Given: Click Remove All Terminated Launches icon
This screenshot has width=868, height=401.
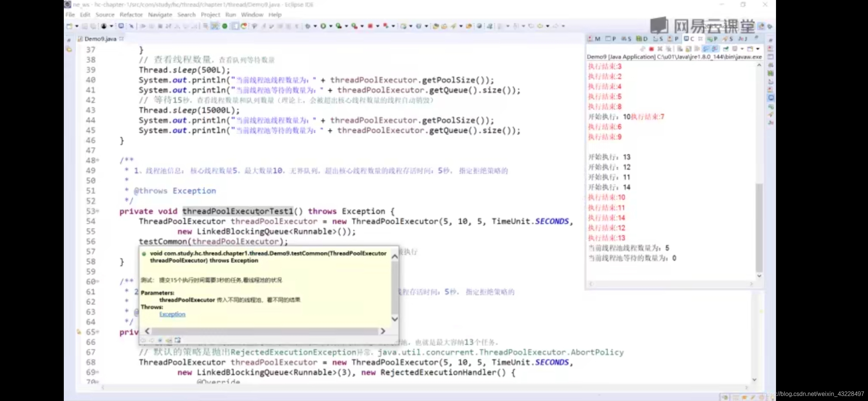Looking at the screenshot, I should pyautogui.click(x=668, y=49).
